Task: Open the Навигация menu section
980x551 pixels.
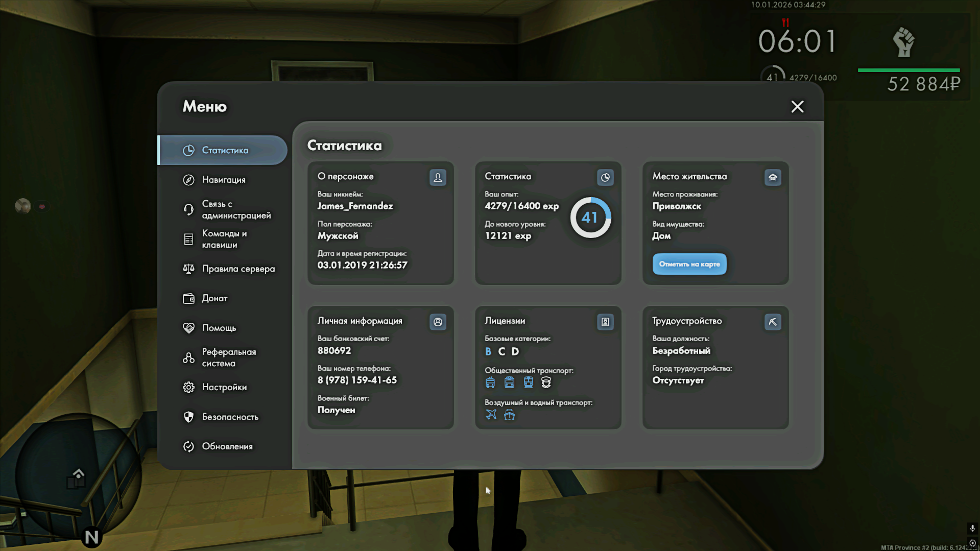Action: click(x=223, y=180)
